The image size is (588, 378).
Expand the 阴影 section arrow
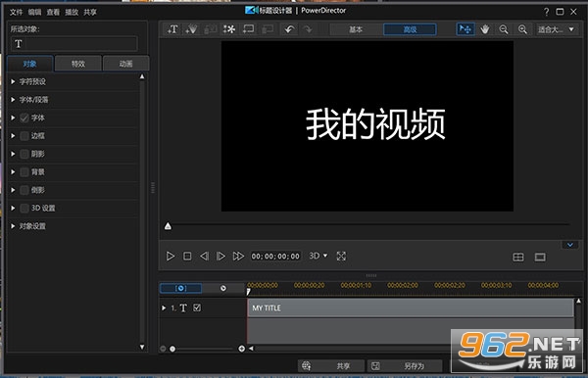13,154
